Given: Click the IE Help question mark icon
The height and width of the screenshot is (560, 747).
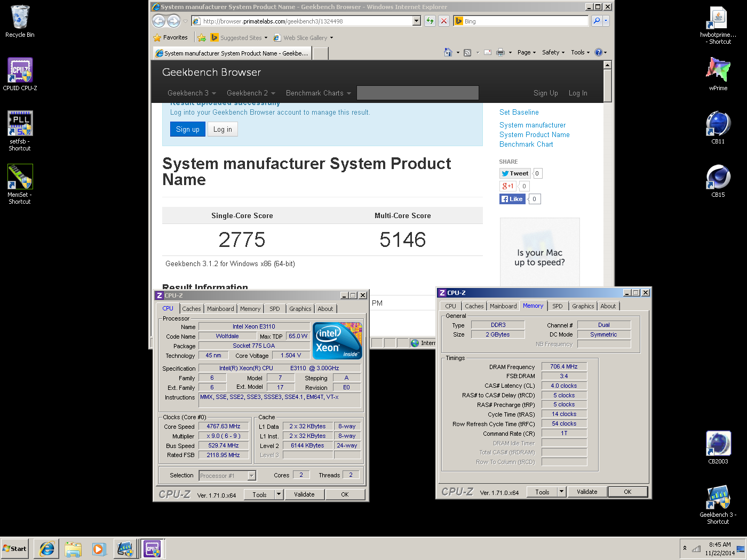Looking at the screenshot, I should coord(599,52).
